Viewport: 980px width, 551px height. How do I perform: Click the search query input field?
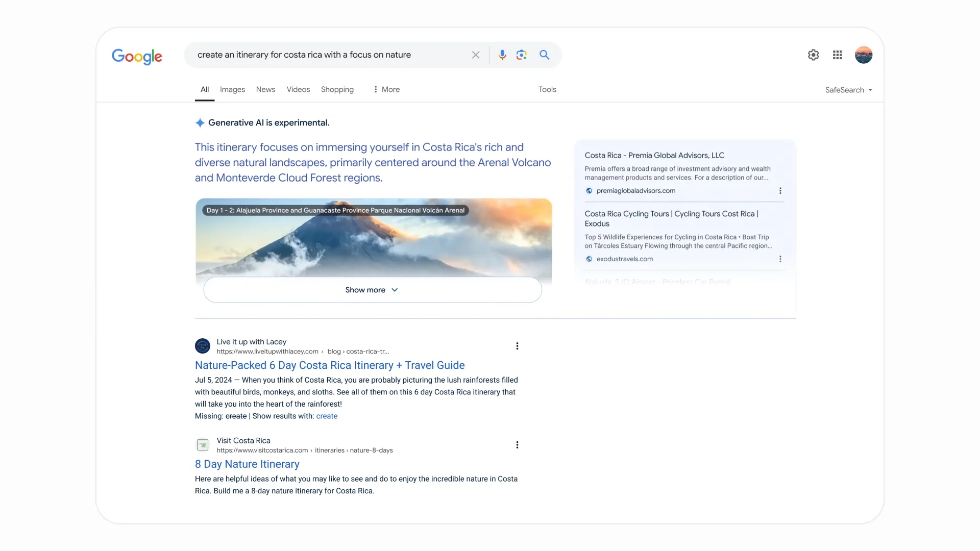[x=327, y=55]
